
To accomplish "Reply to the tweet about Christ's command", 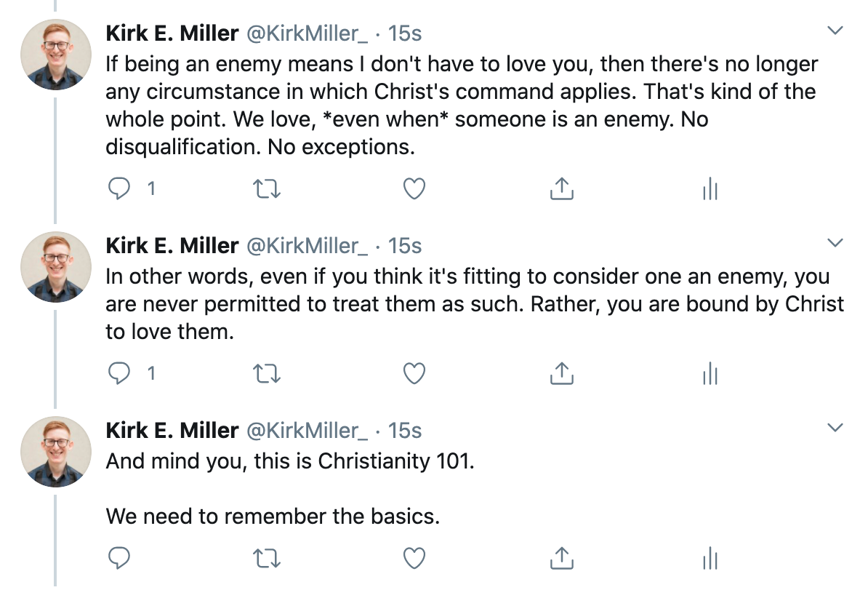I will point(119,189).
